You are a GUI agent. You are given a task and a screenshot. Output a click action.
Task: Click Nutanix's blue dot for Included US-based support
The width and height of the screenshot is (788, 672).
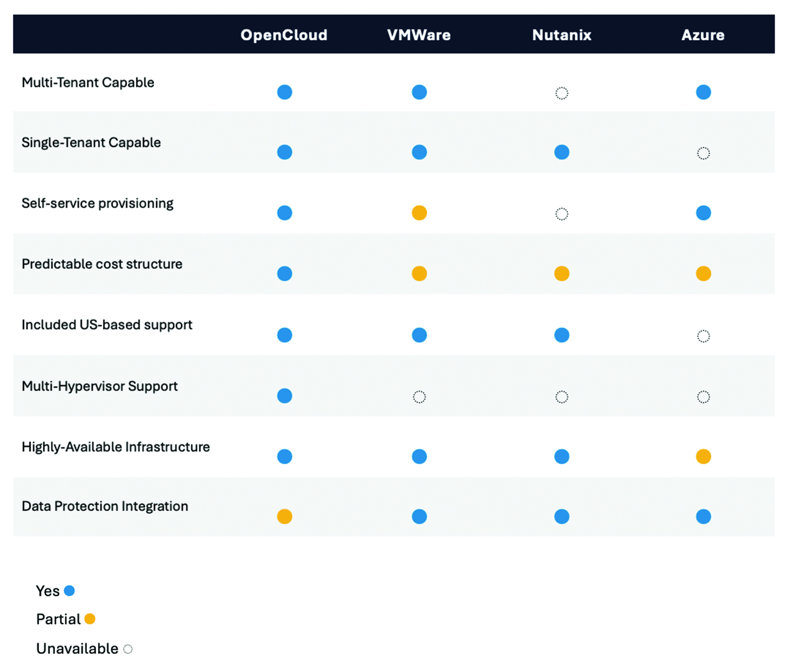tap(562, 335)
